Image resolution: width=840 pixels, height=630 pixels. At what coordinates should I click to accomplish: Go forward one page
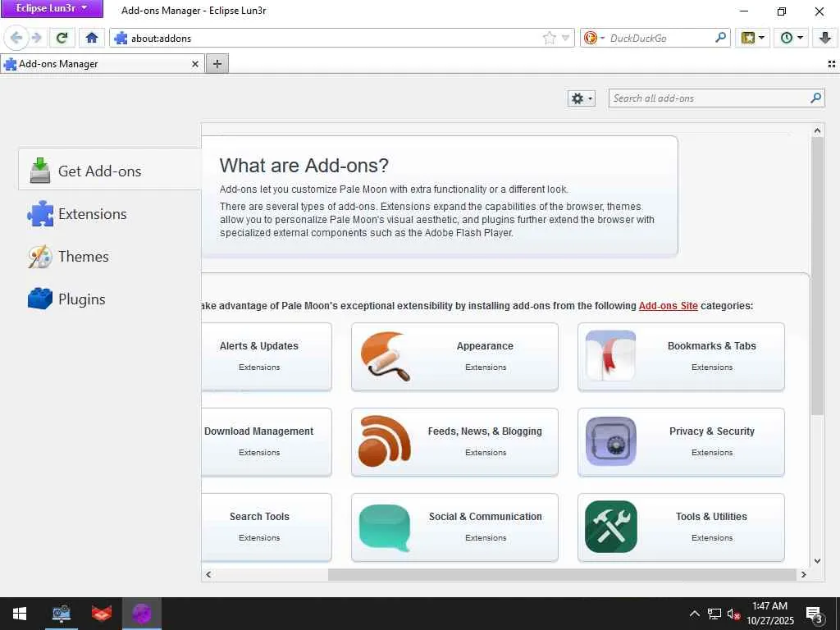click(36, 38)
